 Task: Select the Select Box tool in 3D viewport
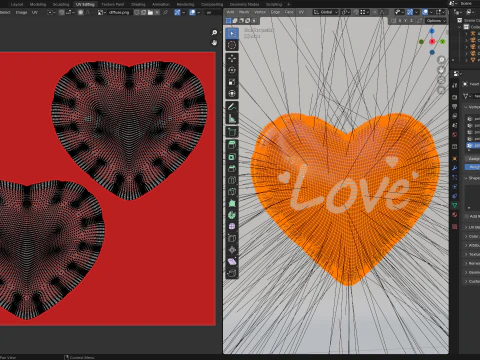pos(232,33)
